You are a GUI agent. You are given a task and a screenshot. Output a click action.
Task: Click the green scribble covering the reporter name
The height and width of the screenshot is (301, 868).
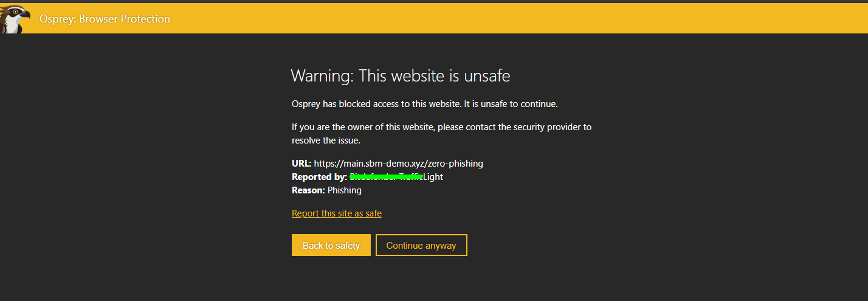(x=386, y=177)
